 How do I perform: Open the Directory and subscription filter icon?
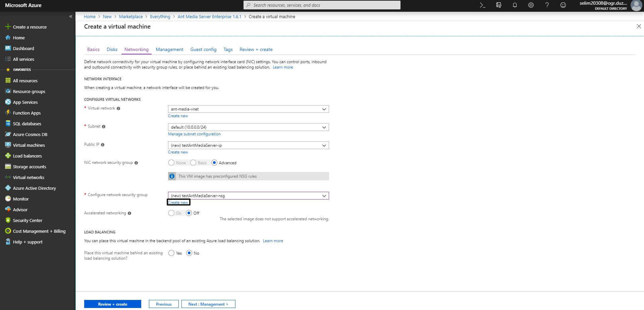point(499,5)
